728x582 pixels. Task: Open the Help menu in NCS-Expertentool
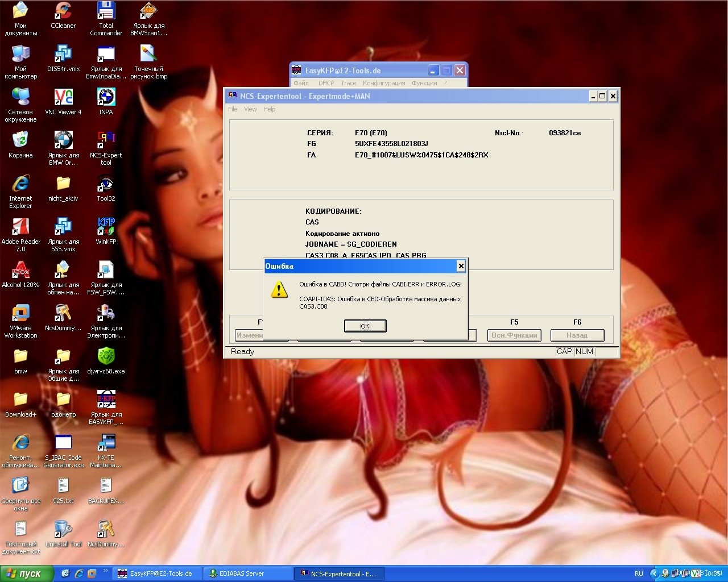(x=269, y=109)
